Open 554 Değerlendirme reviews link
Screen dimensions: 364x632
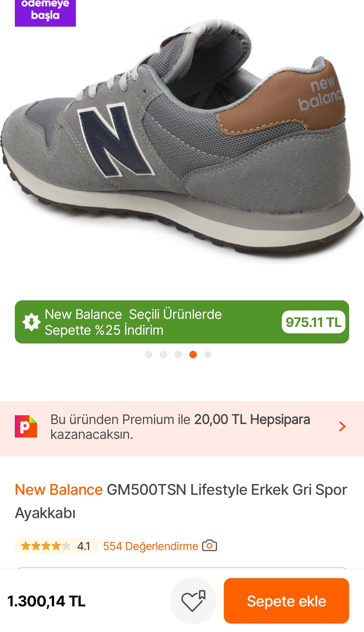(x=151, y=546)
